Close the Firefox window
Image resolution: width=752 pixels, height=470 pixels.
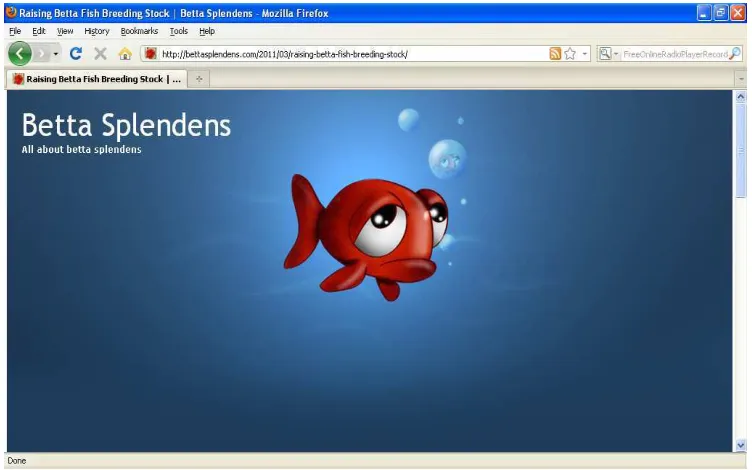click(738, 13)
